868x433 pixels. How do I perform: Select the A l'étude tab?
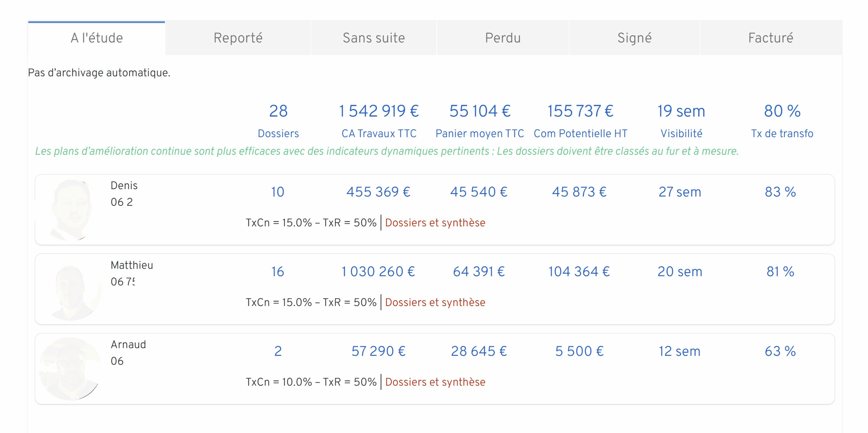[97, 38]
